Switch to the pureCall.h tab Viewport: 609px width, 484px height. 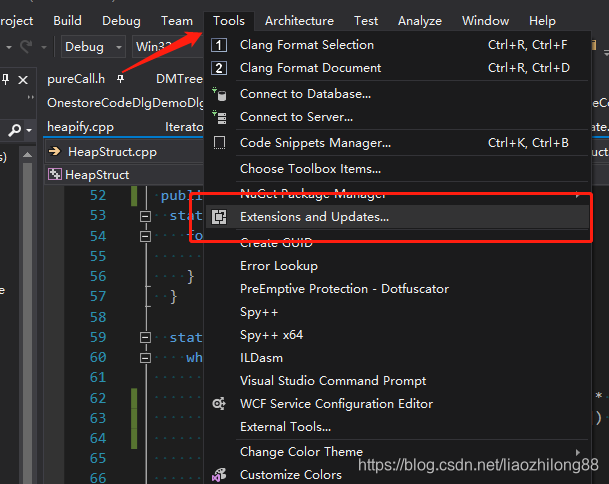tap(76, 79)
